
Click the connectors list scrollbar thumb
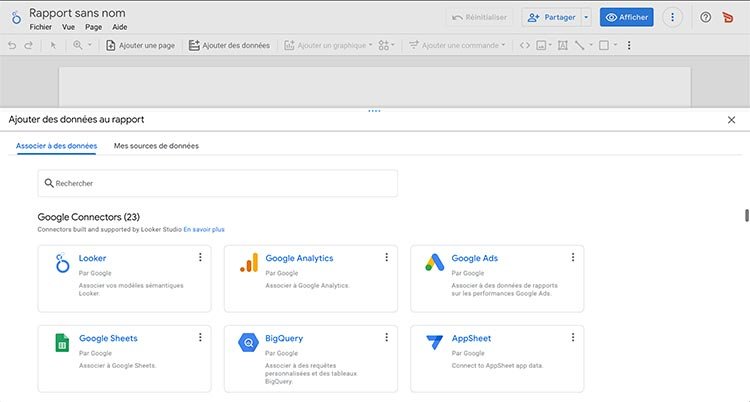point(746,215)
